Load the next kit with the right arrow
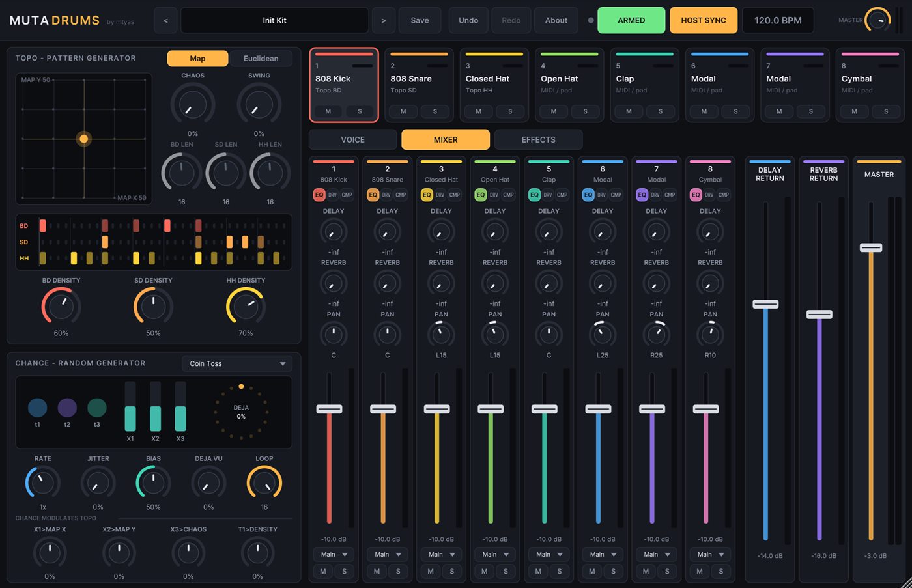The width and height of the screenshot is (912, 588). pos(383,20)
